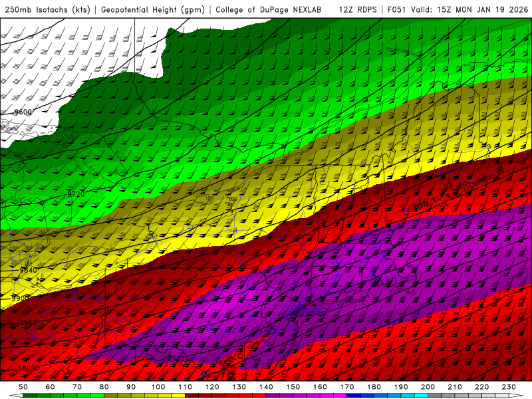Click the "250mb Isotachs (kts)" title text

[x=47, y=10]
